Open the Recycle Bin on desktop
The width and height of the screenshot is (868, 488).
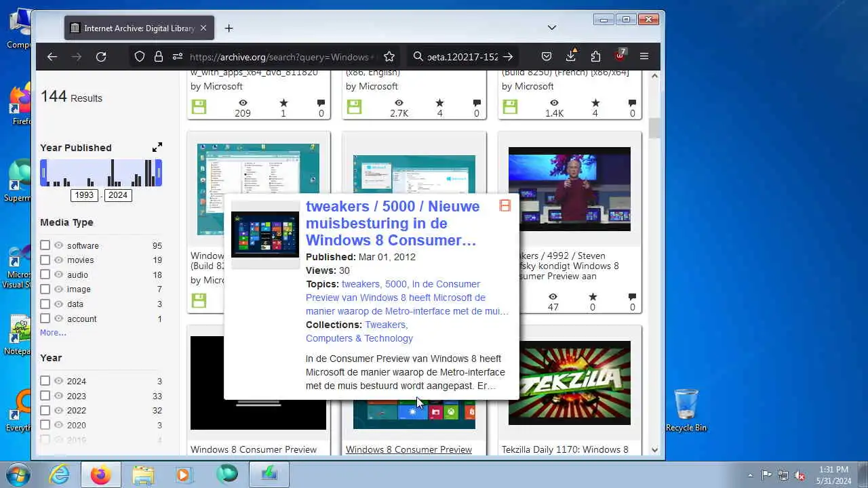click(x=686, y=410)
